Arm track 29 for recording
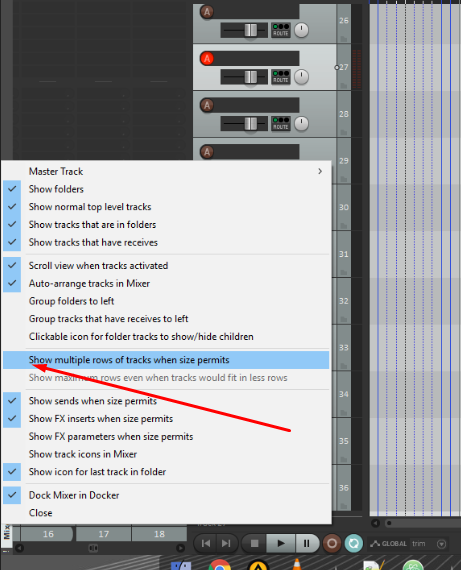 point(207,152)
